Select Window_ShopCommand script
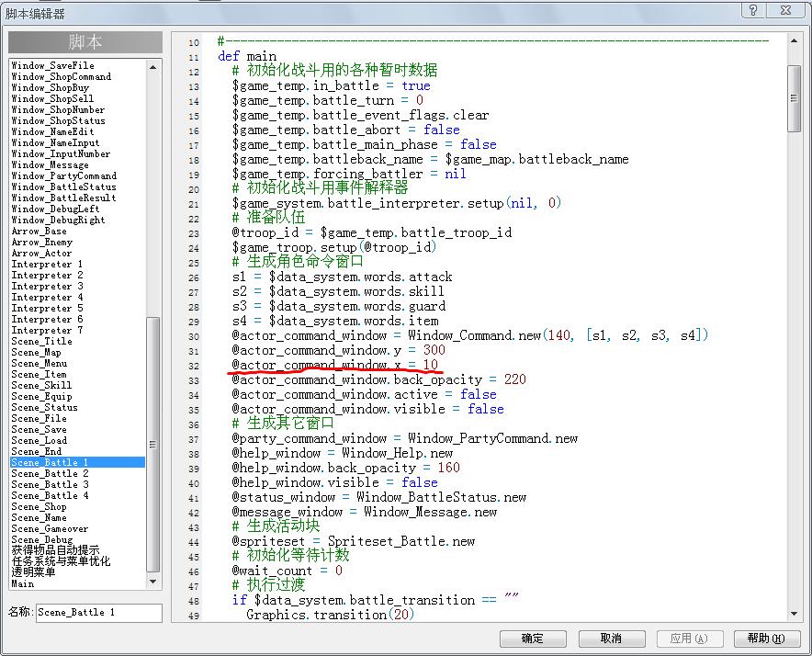This screenshot has width=812, height=656. coord(62,76)
